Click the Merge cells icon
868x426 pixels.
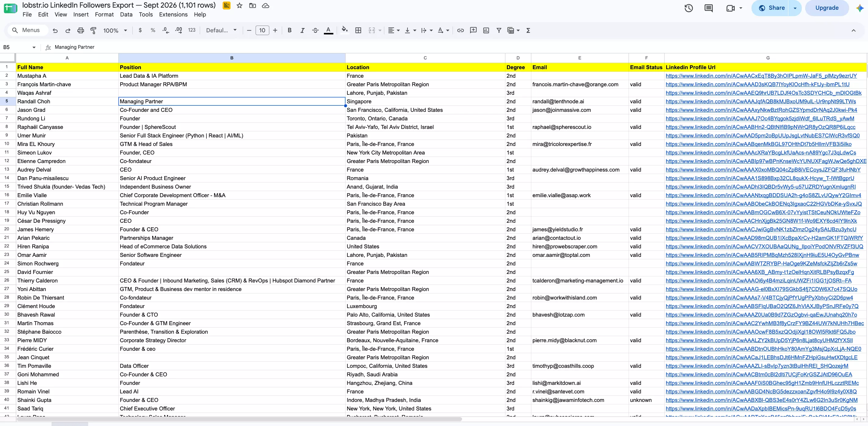372,30
